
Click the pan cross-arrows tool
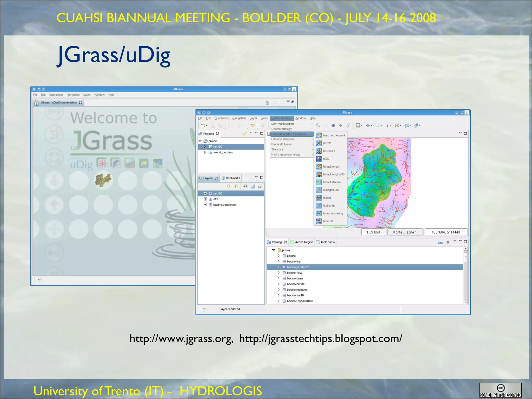(368, 125)
